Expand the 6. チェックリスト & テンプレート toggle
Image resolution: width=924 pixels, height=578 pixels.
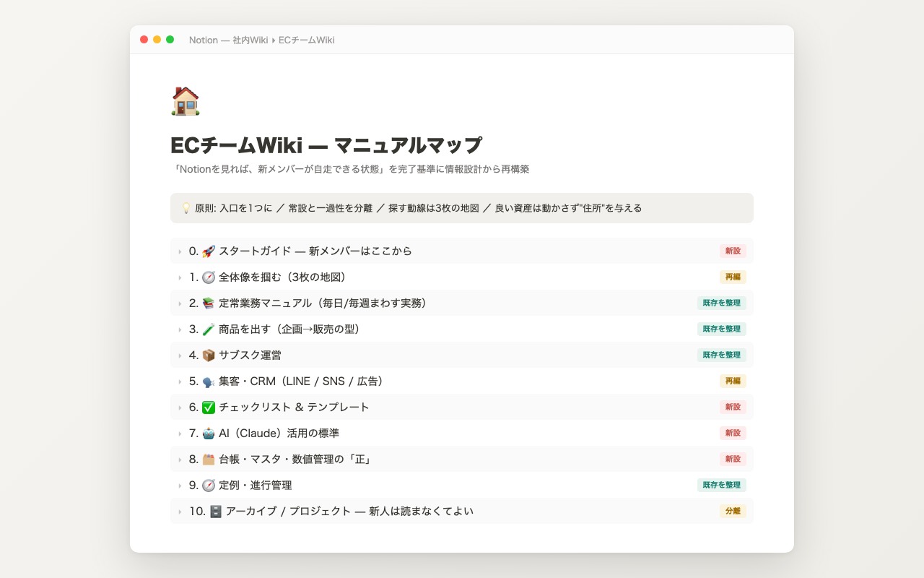click(x=180, y=407)
